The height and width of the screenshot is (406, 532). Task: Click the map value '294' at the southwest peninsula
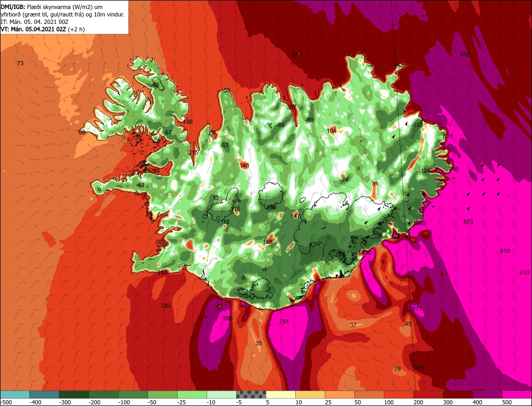[x=162, y=273]
